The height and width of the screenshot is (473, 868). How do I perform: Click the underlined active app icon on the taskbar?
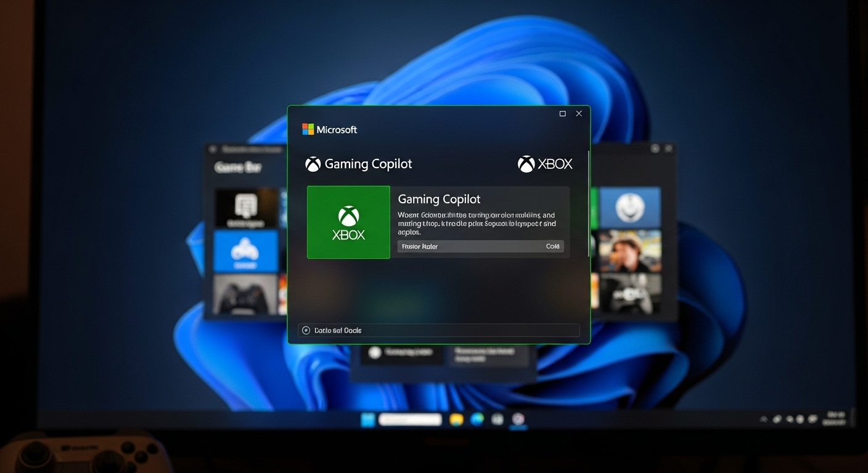tap(518, 419)
